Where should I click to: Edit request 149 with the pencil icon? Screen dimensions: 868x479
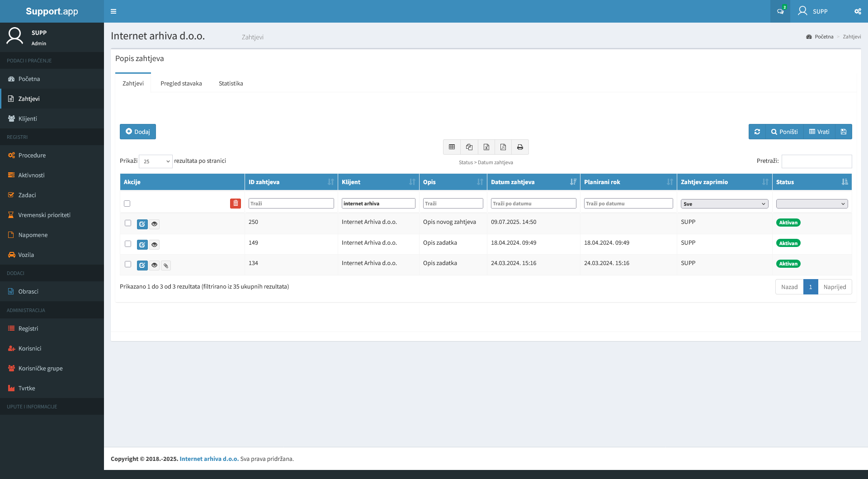(142, 245)
